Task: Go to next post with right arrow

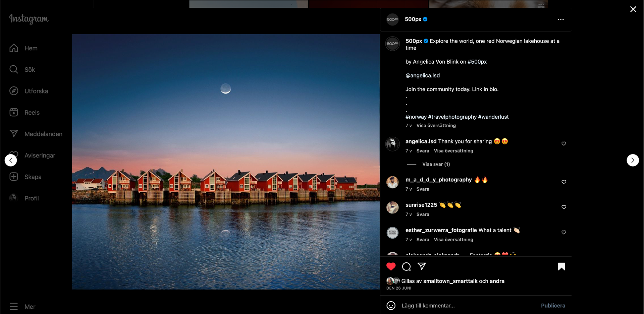Action: pos(633,160)
